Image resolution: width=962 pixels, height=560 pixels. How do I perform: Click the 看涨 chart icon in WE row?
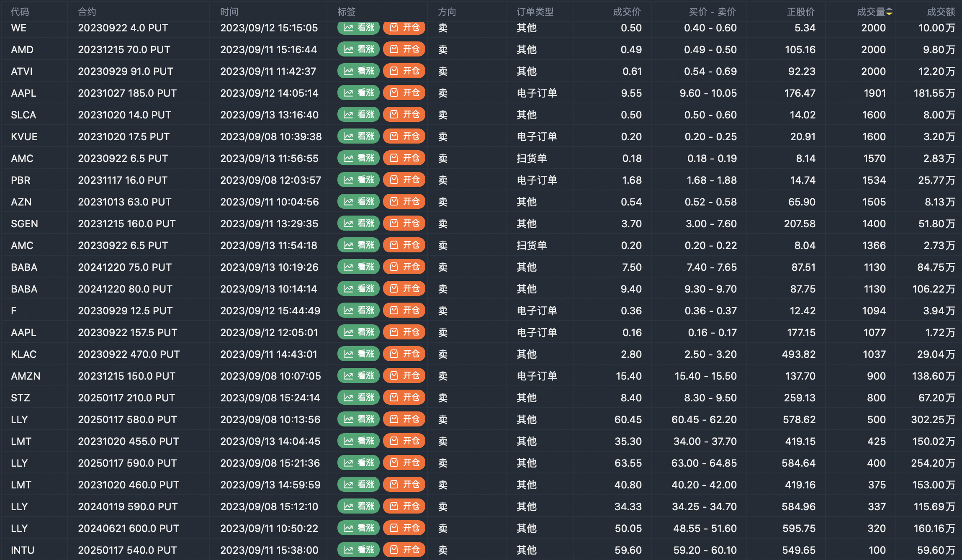tap(348, 28)
